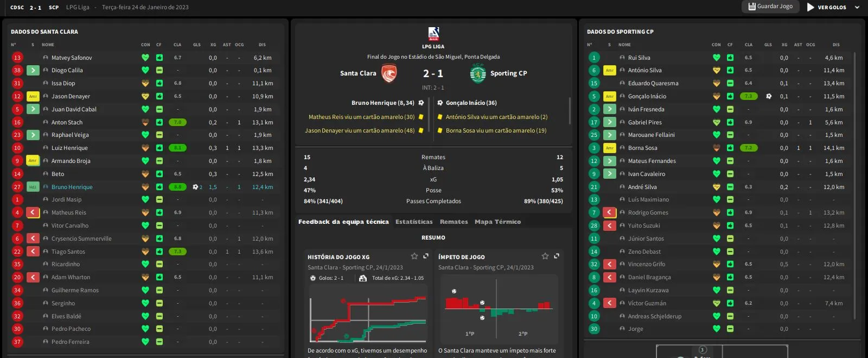868x358 pixels.
Task: Open the dropdown arrow beside Ver Golos
Action: click(857, 7)
